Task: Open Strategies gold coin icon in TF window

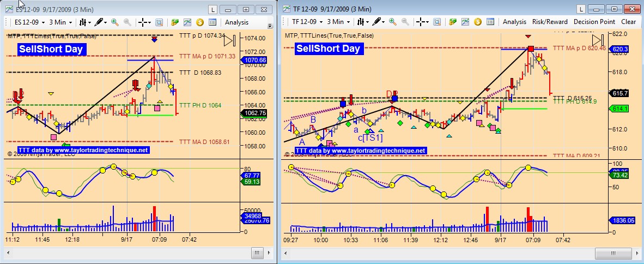Action: [x=478, y=22]
